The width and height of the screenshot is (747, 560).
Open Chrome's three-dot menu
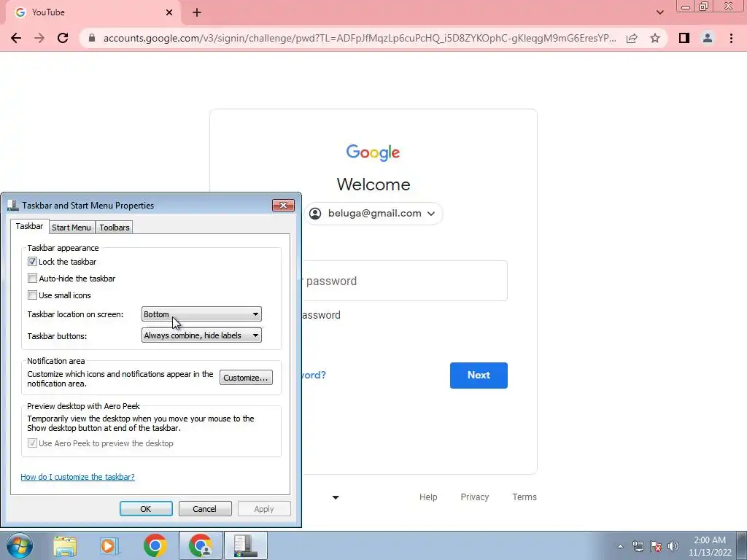(731, 38)
